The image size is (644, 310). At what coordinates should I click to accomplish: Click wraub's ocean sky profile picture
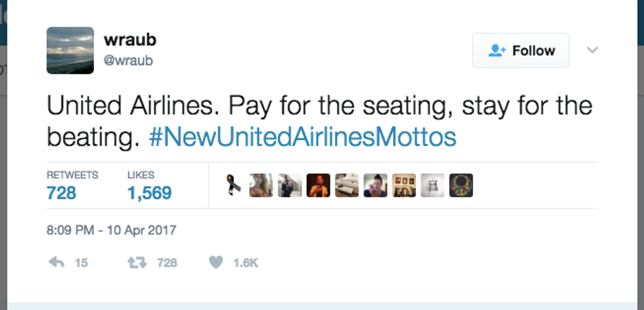coord(70,50)
